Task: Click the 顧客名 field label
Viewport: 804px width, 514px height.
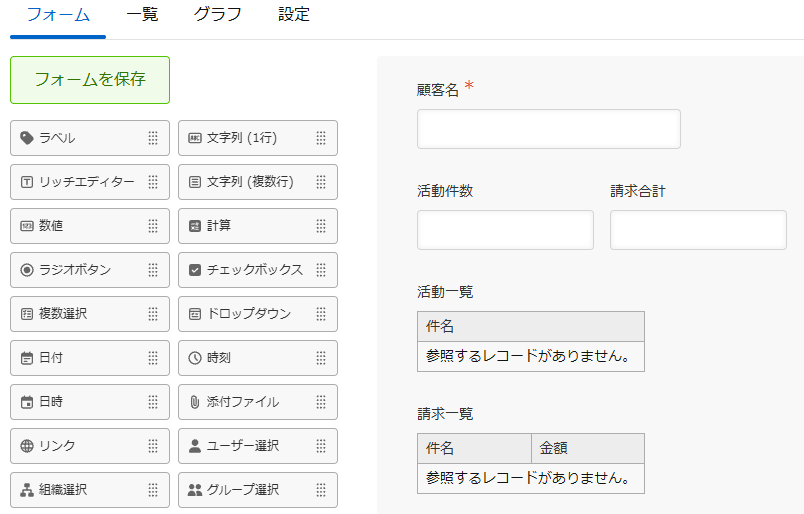Action: point(437,90)
